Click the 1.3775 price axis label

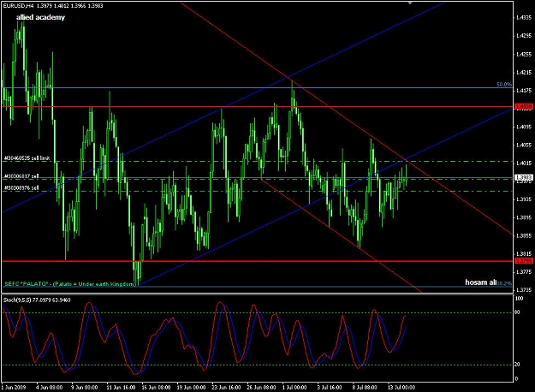pos(524,272)
